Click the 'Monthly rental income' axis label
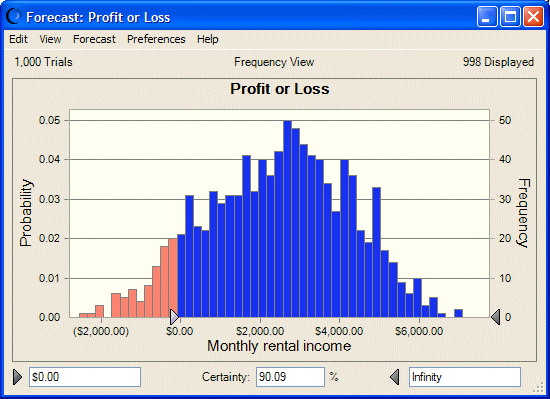This screenshot has height=399, width=550. coord(279,346)
